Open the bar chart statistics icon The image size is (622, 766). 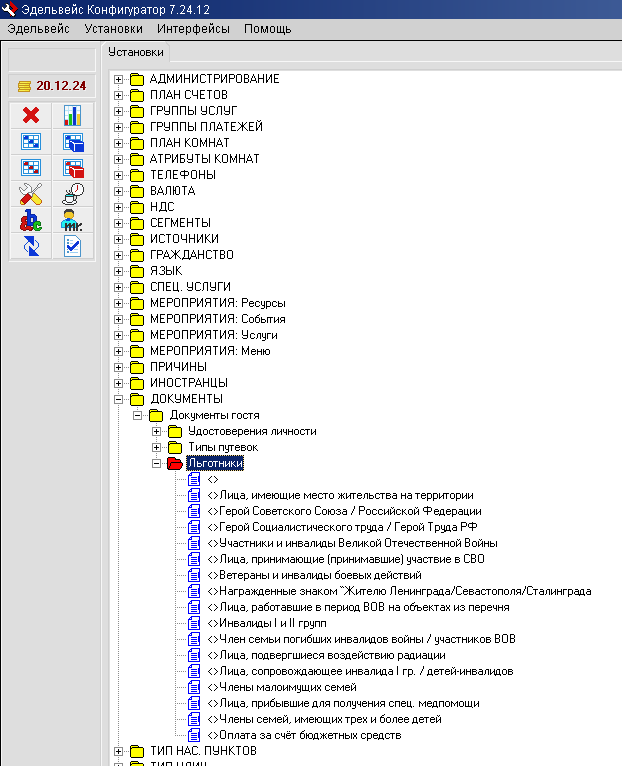[73, 115]
